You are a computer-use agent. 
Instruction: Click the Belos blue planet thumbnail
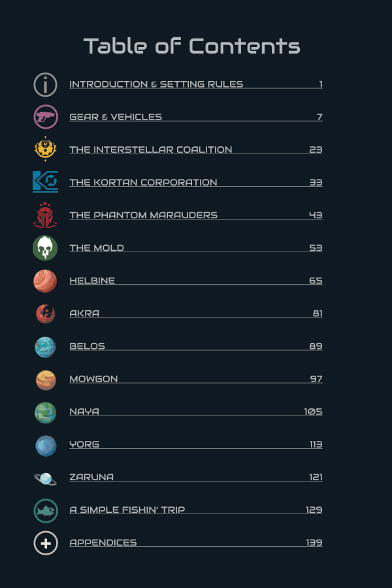click(x=46, y=347)
